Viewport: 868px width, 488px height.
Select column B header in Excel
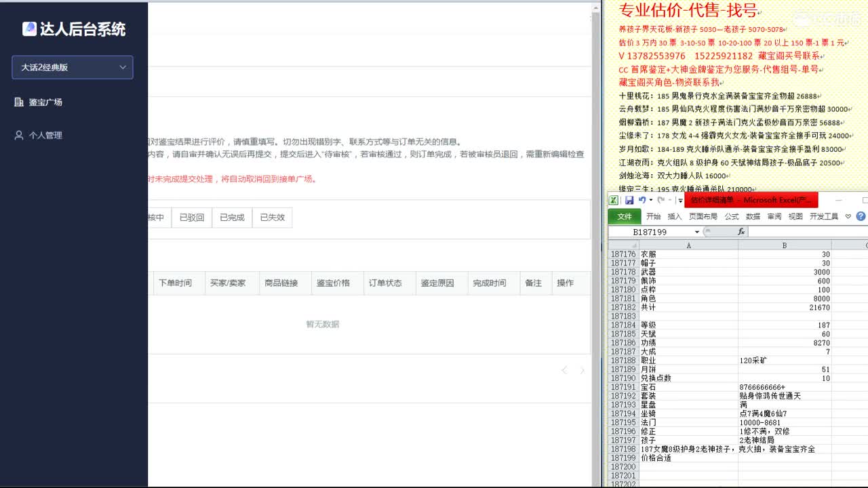(785, 245)
